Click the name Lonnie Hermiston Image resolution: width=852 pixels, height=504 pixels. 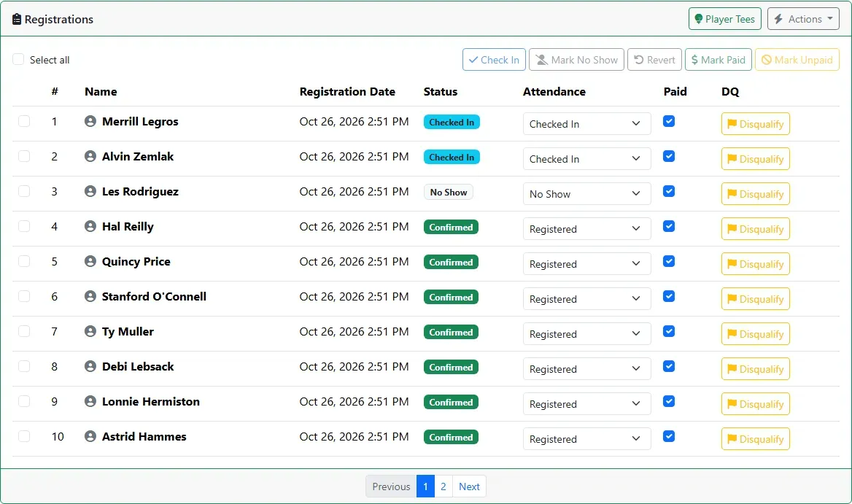pyautogui.click(x=150, y=401)
